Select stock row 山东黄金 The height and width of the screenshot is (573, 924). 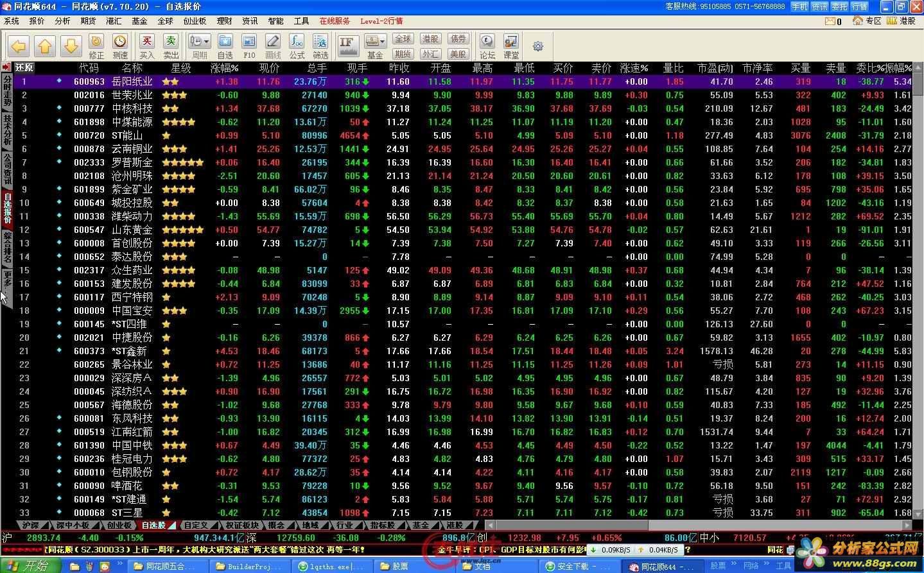(462, 230)
